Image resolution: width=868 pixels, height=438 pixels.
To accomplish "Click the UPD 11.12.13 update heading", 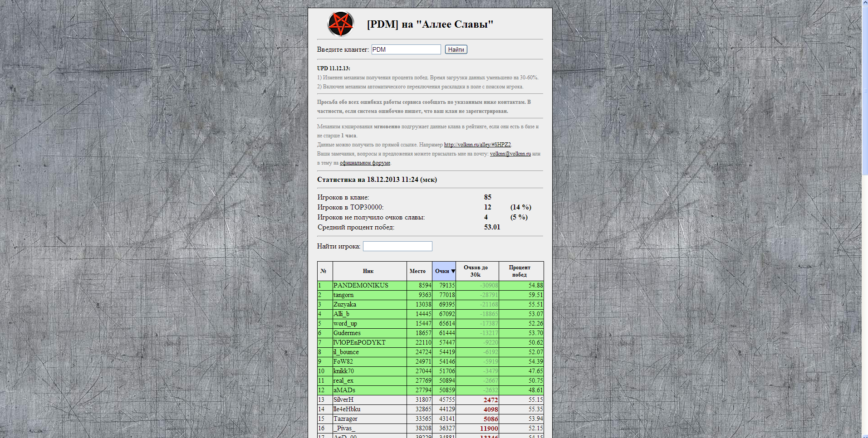I will [333, 68].
